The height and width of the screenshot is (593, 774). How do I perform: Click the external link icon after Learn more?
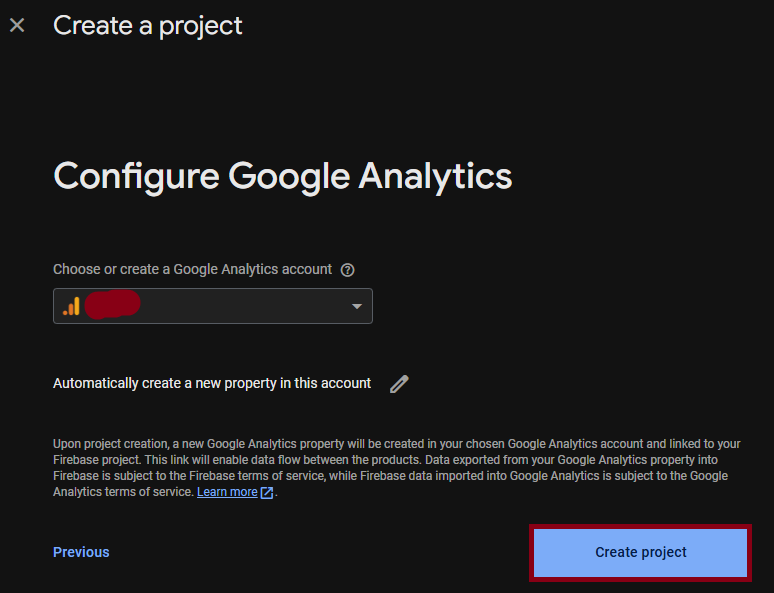(267, 493)
